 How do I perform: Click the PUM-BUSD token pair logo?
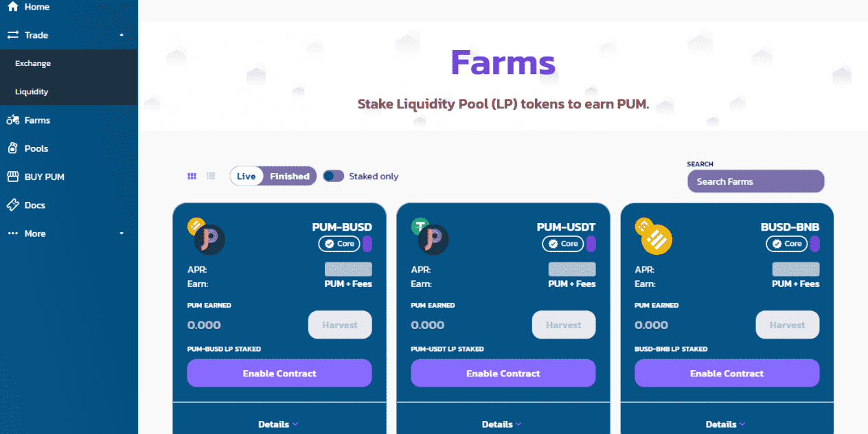206,236
